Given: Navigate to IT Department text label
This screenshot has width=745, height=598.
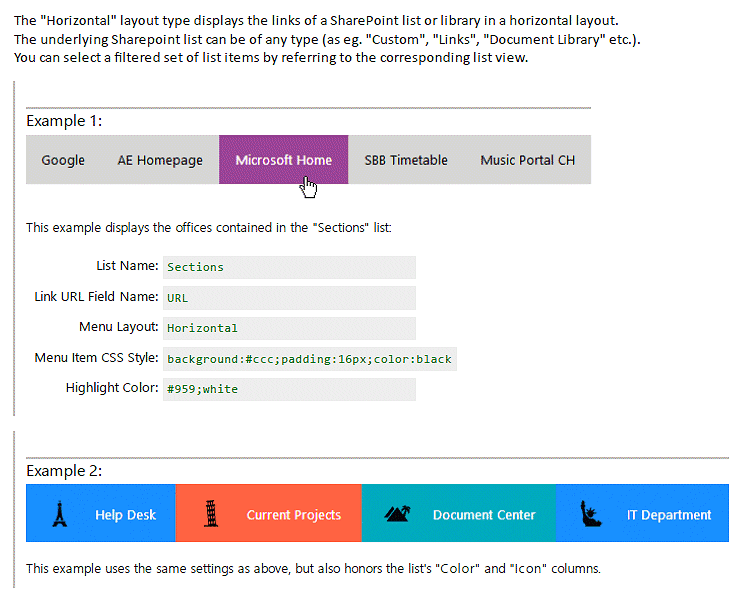Looking at the screenshot, I should click(669, 515).
